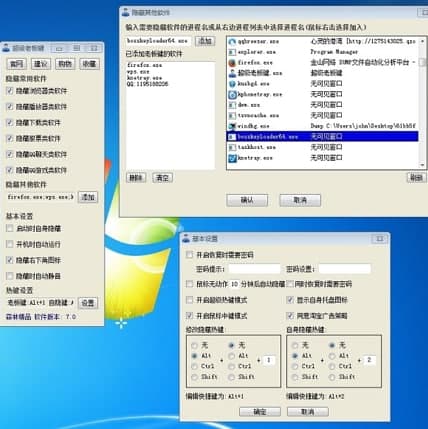Click the 密码设置 input field
428x429 pixels.
tap(345, 269)
